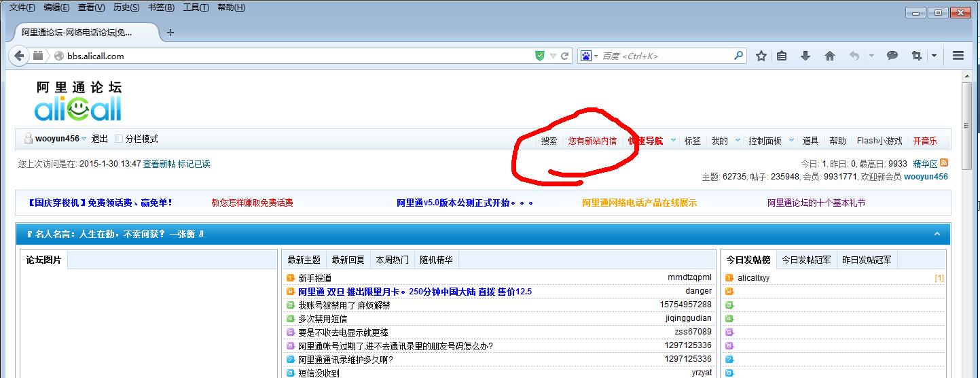The height and width of the screenshot is (378, 980).
Task: Open the dropdown arrow beside screenshot icon
Action: 934,56
